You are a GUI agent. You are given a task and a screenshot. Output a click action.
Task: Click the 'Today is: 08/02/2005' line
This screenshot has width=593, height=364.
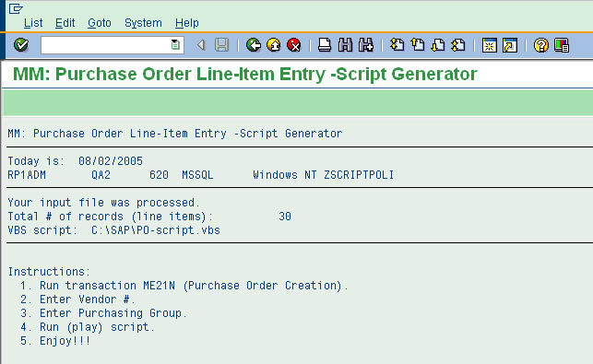[x=76, y=161]
